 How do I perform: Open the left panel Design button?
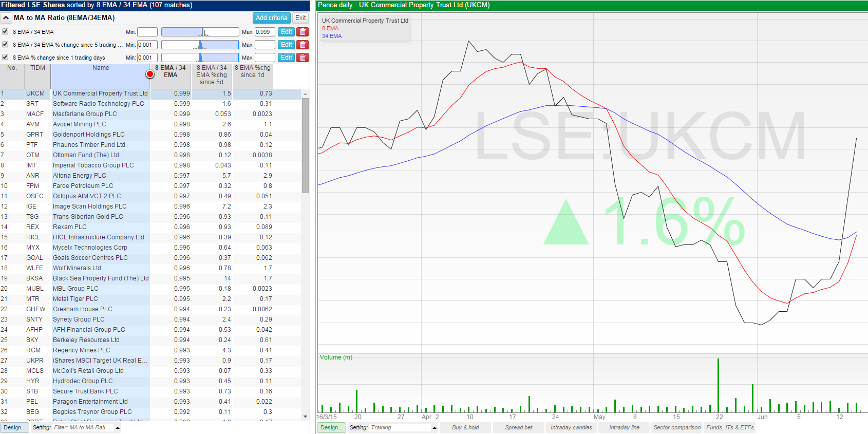tap(13, 427)
